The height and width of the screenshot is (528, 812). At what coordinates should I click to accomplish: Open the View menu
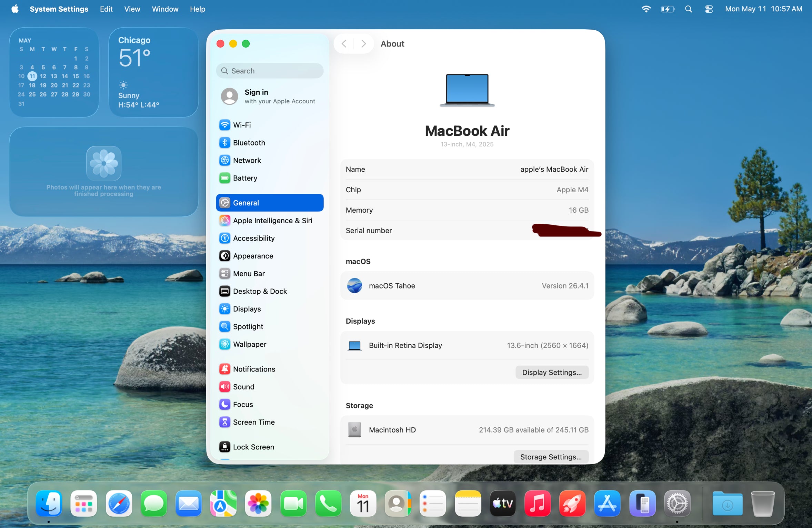pos(132,9)
